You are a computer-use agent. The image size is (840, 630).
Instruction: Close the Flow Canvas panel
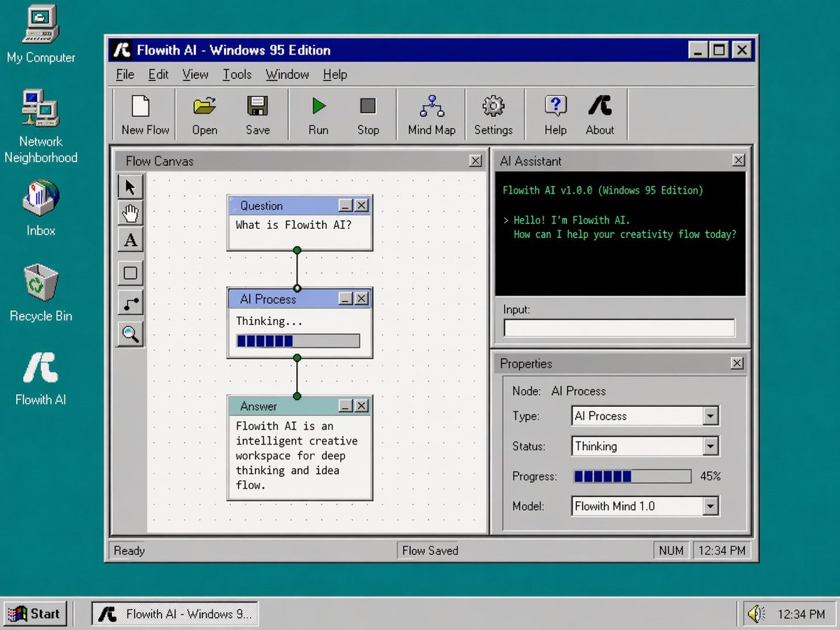[476, 161]
